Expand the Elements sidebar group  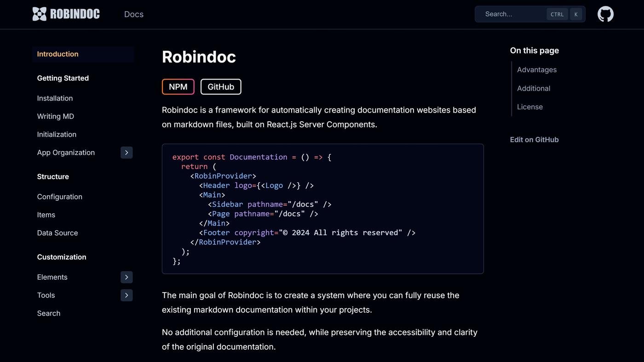point(126,277)
